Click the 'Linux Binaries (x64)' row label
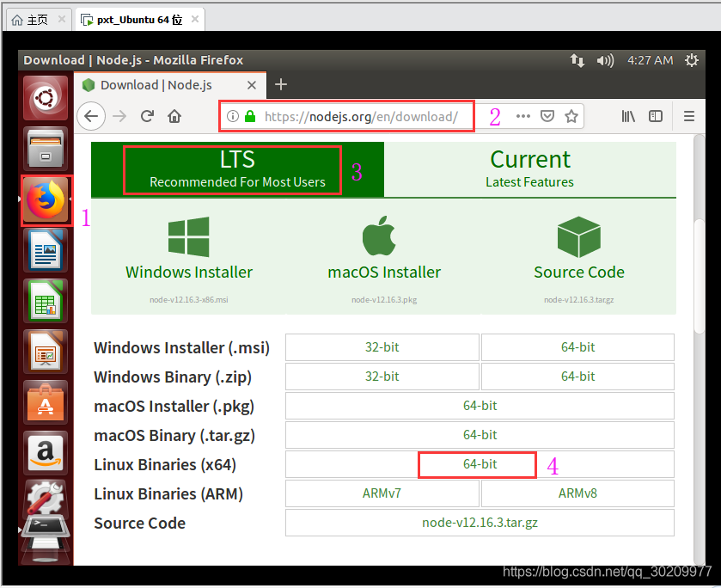This screenshot has height=588, width=721. (x=165, y=465)
